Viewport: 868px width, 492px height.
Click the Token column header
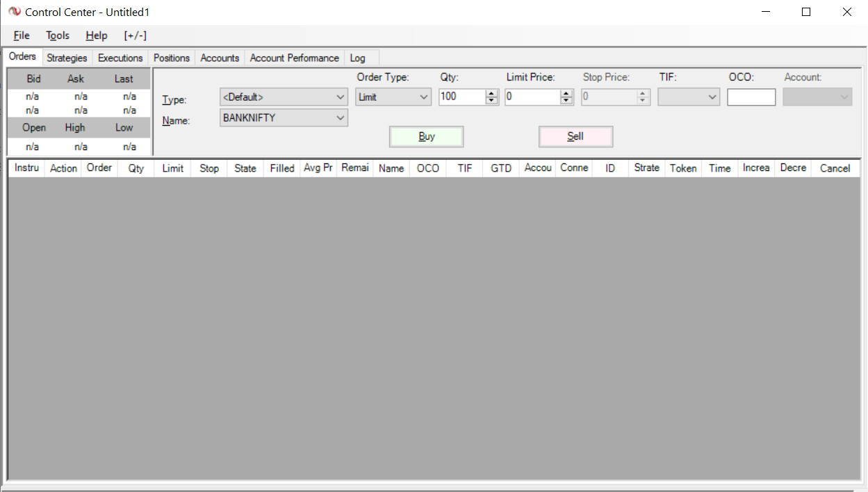pyautogui.click(x=683, y=168)
